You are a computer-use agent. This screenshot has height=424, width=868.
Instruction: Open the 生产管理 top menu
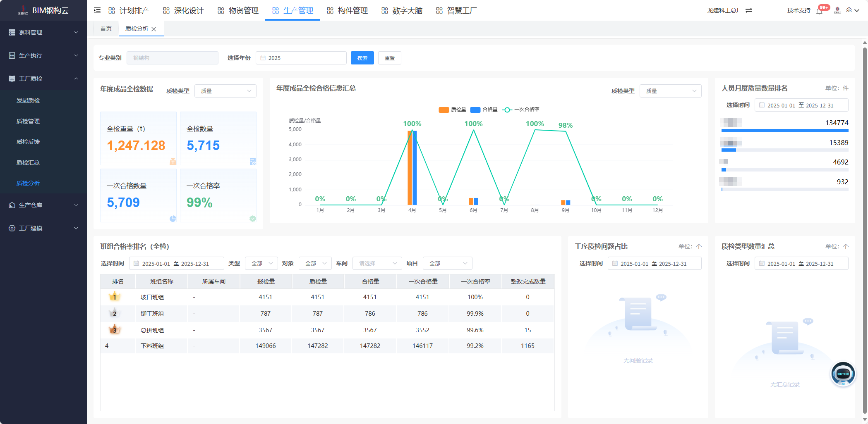293,10
